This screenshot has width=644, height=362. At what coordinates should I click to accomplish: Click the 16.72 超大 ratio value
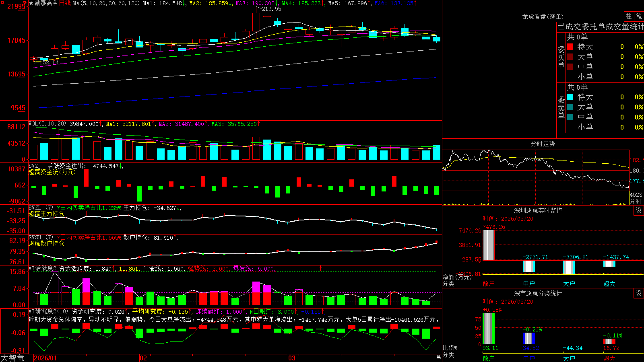click(x=611, y=348)
